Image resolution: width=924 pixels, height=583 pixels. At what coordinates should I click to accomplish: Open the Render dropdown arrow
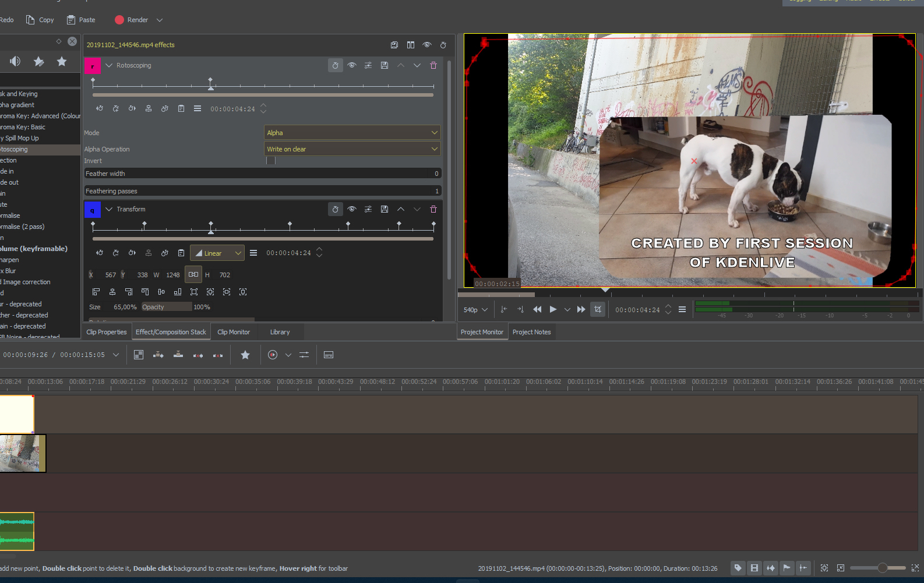pos(160,20)
